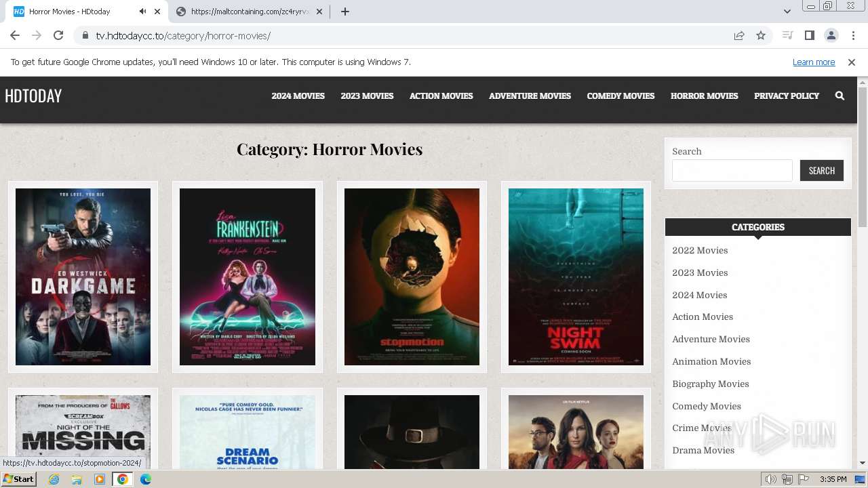Open the Horror Movies menu item

[x=705, y=96]
